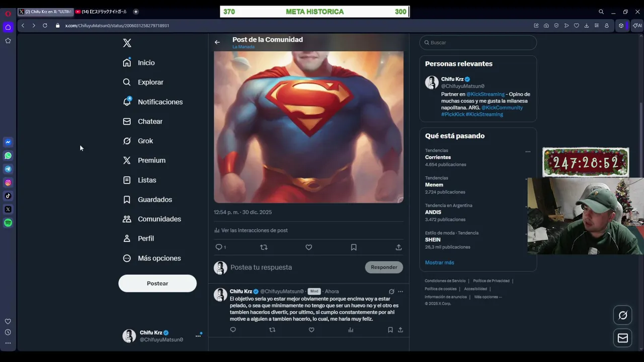
Task: Click the back arrow beside Post de la Comunidad
Action: click(217, 42)
